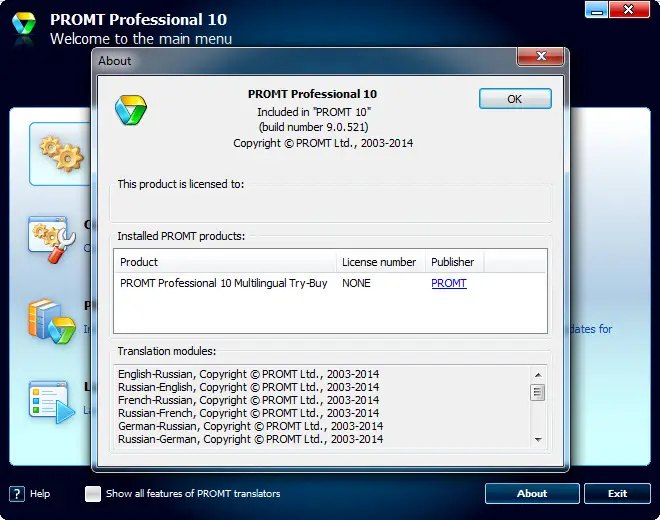
Task: Click the PROMT logo in the main window header
Action: pos(24,24)
